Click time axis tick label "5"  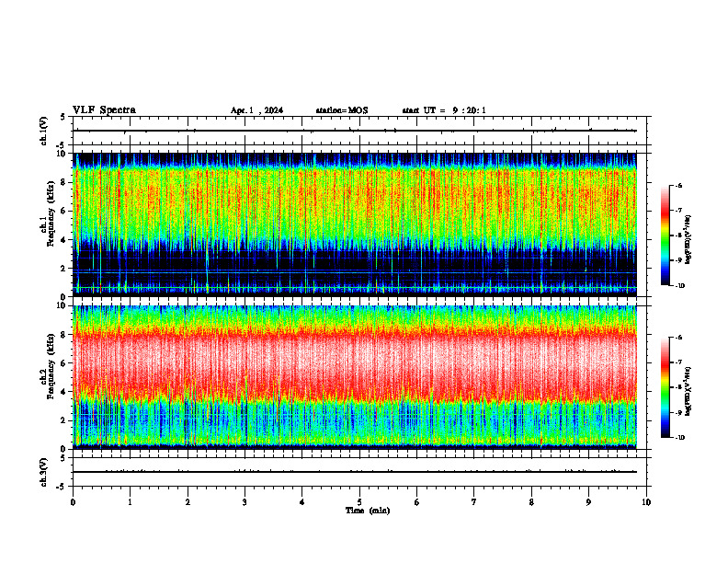(359, 502)
